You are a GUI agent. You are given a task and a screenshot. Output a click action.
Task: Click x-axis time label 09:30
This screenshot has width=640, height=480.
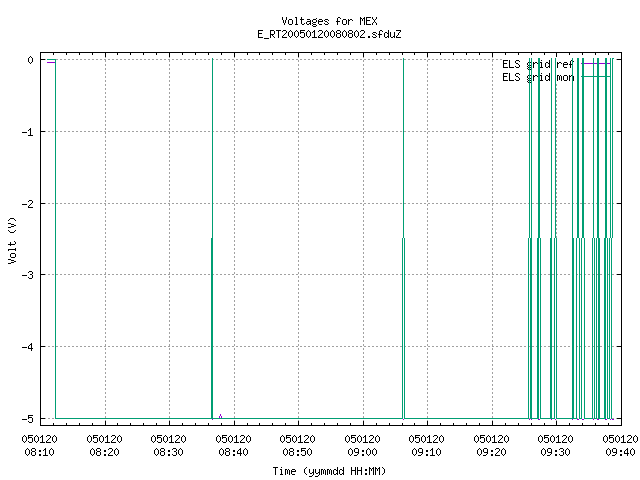[556, 452]
